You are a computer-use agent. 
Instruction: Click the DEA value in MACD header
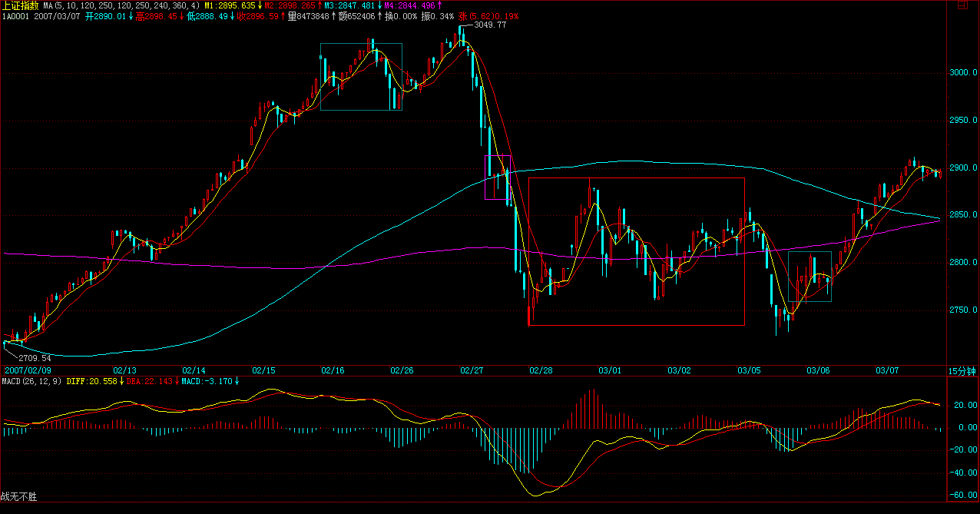tap(151, 380)
